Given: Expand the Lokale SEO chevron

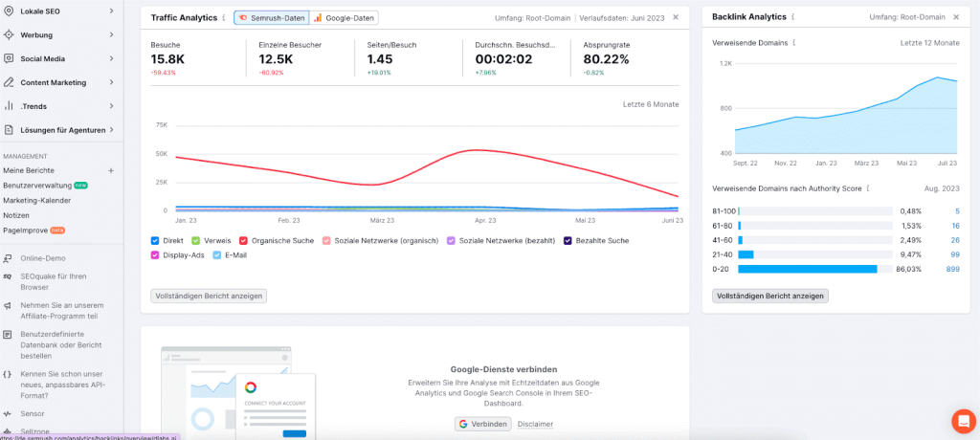Looking at the screenshot, I should click(x=111, y=11).
